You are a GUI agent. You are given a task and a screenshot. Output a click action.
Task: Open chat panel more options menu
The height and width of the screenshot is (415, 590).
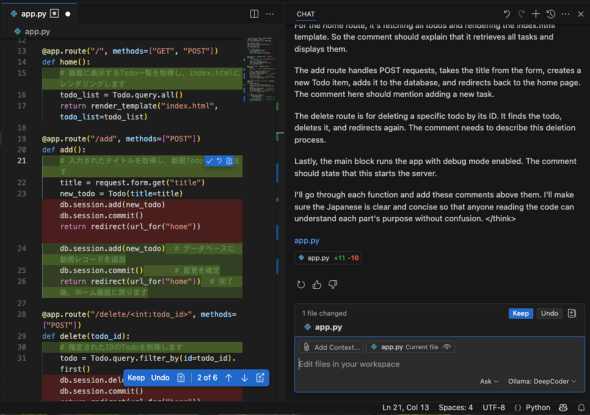click(x=566, y=14)
